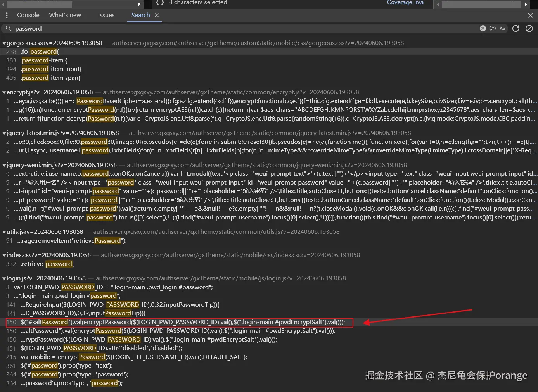Open line 150 '...altPassword").val(encryptPassword' result
This screenshot has width=538, height=392.
[269, 331]
